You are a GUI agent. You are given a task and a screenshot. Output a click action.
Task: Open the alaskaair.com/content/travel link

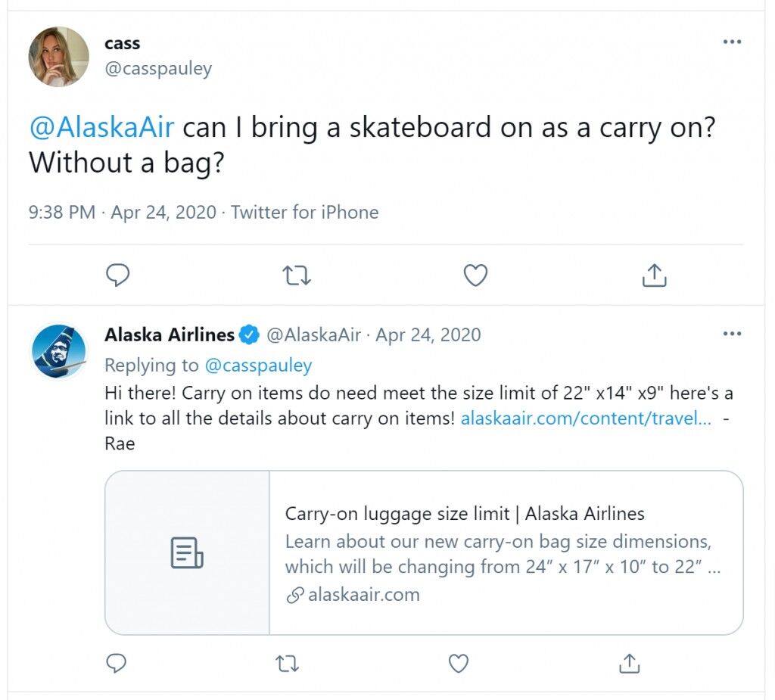click(586, 418)
